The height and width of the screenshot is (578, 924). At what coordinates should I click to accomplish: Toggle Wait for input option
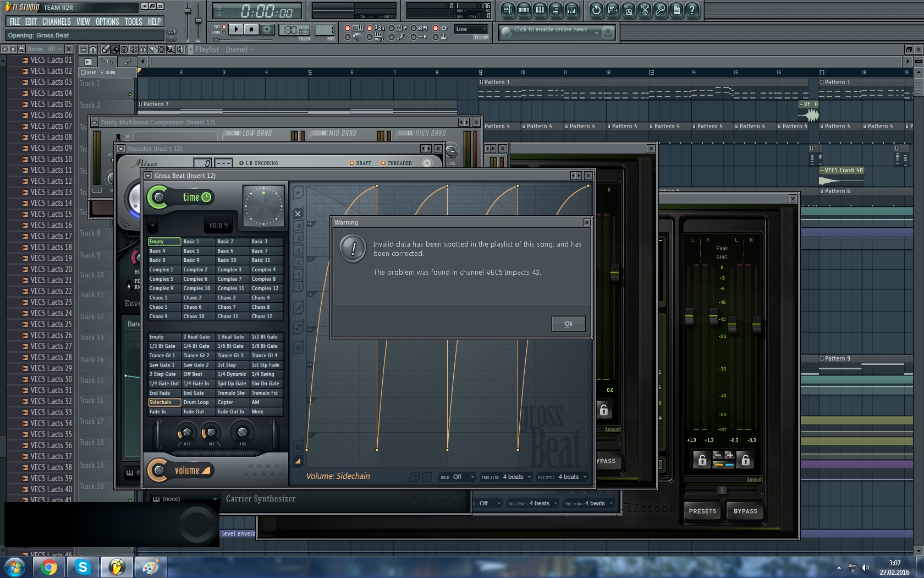[370, 37]
